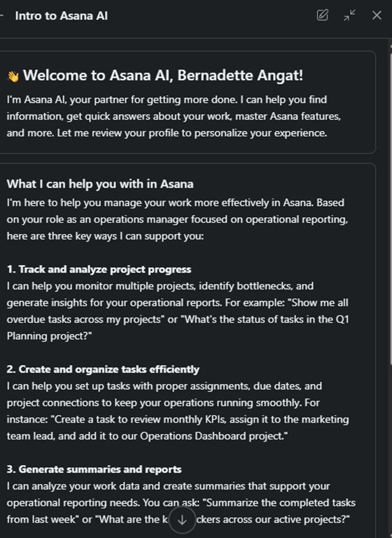
Task: Click the "What I can help you with in Asana" heading
Action: (x=100, y=184)
